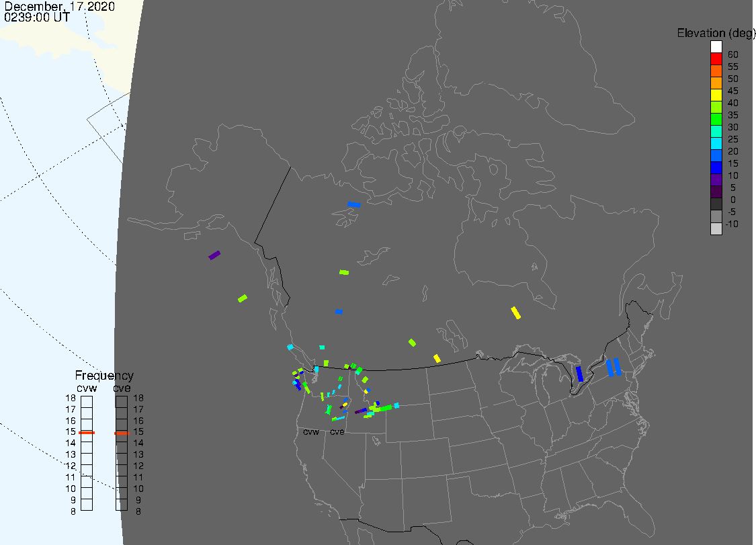The image size is (756, 545).
Task: Choose the medium gray -10 to -5 swatch
Action: (716, 216)
